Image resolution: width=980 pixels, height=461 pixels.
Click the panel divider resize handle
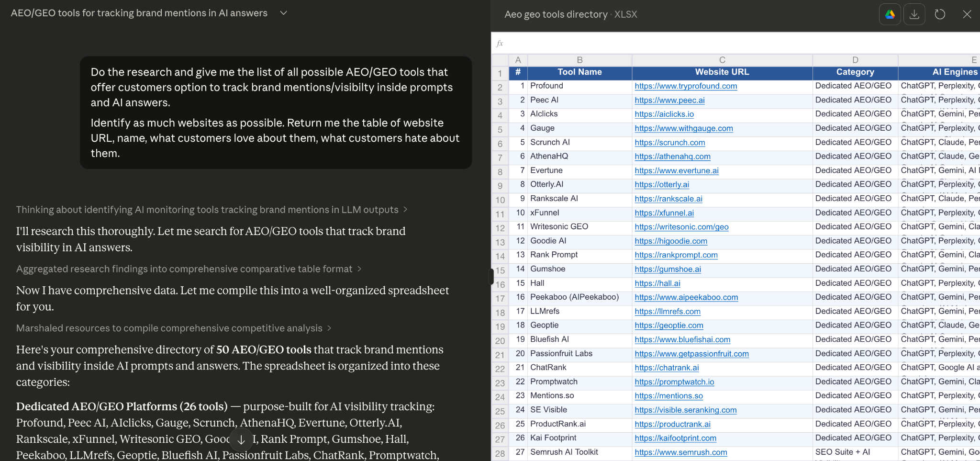(x=491, y=277)
